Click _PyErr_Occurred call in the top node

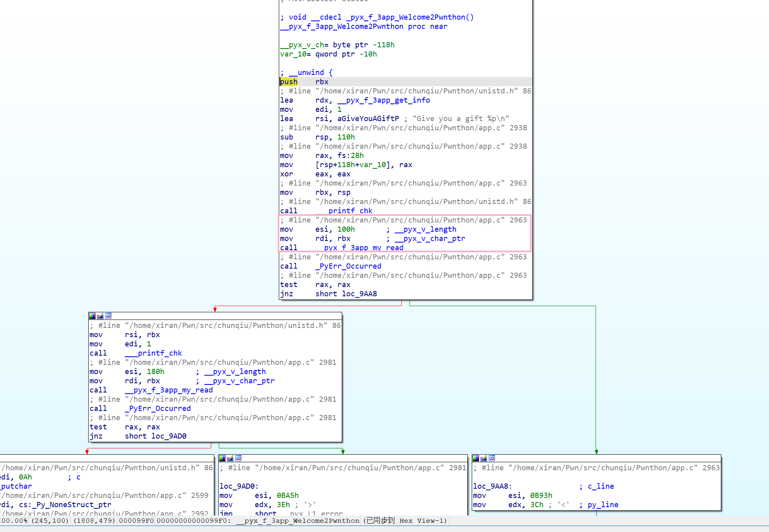[348, 266]
